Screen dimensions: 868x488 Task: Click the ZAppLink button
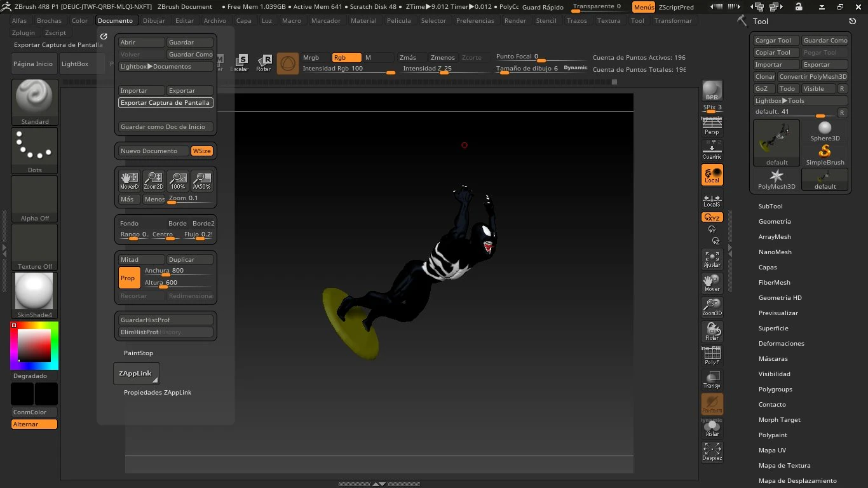click(136, 374)
